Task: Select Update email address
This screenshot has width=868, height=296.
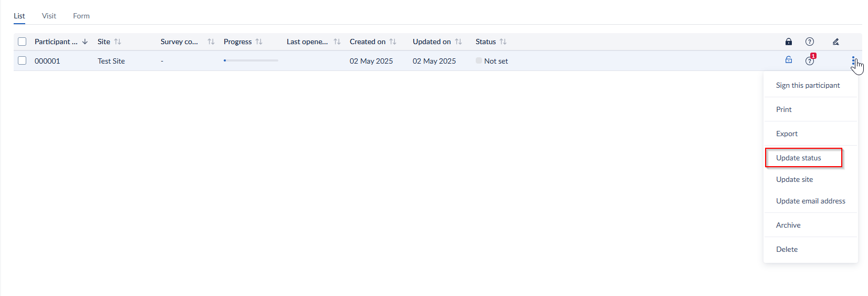Action: [810, 201]
